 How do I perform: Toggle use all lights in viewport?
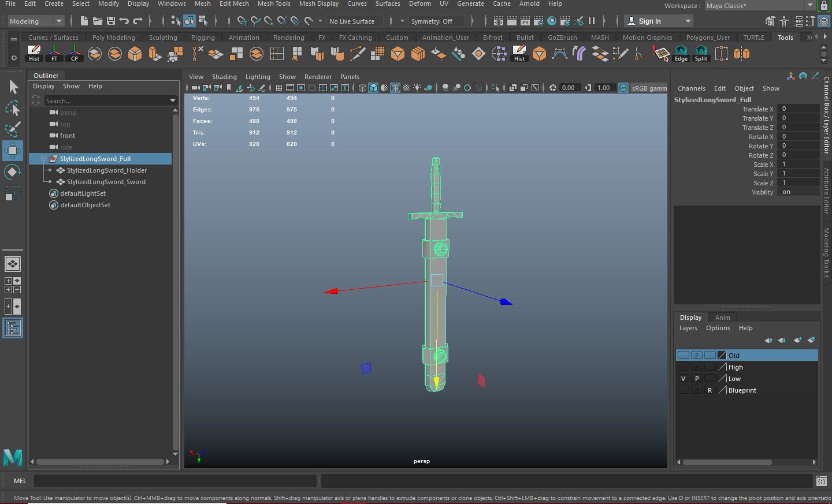pos(417,88)
